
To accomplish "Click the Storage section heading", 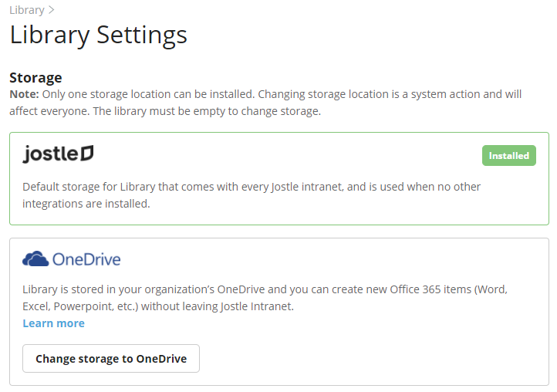I will coord(35,77).
